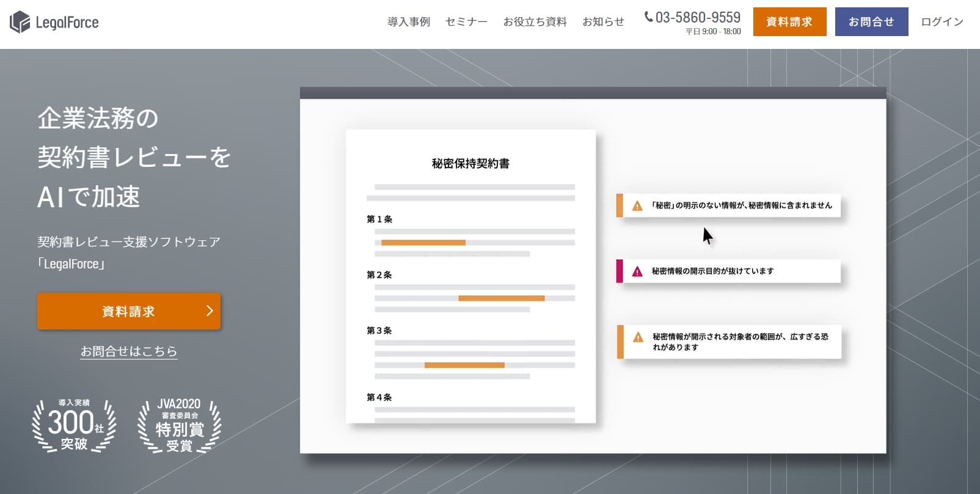Click the「LegalForce」product name text
Image resolution: width=980 pixels, height=494 pixels.
click(71, 264)
